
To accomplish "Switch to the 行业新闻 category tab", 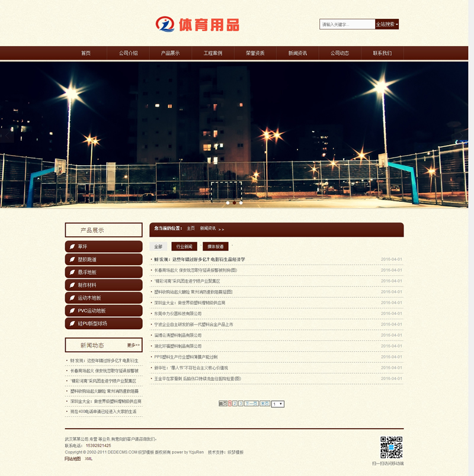I will point(184,246).
